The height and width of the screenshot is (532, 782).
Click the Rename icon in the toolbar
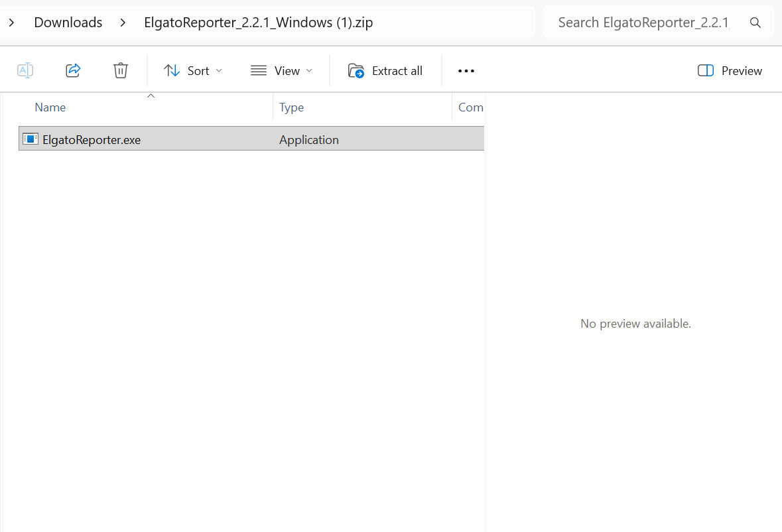tap(25, 70)
